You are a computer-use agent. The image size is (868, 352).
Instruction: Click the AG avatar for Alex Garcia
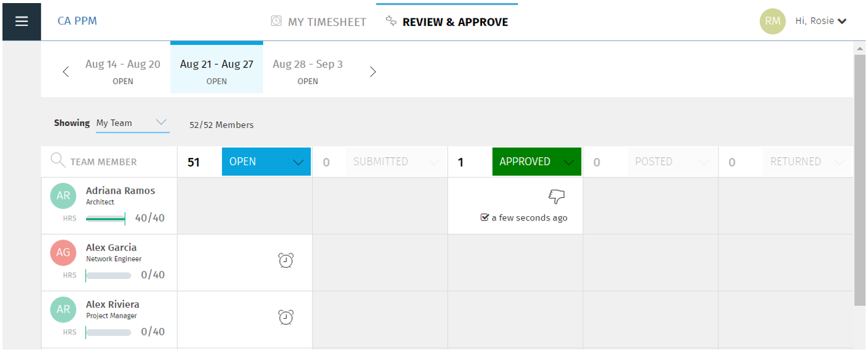(x=63, y=252)
